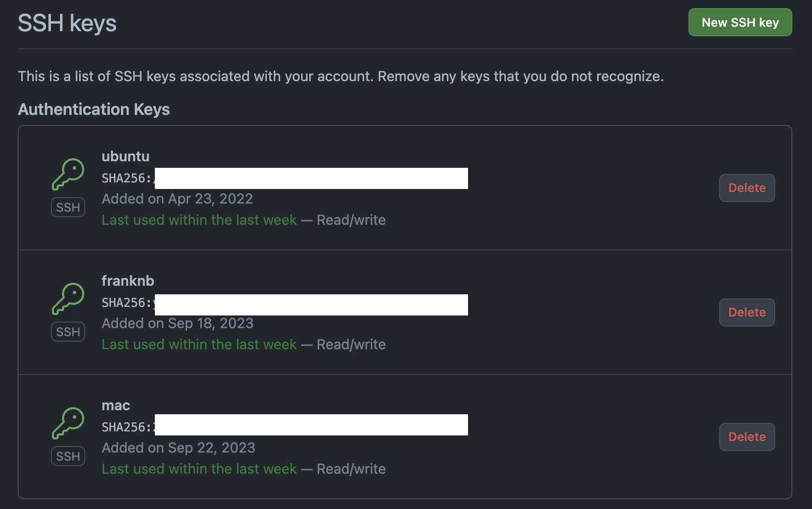Screen dimensions: 812x509
Task: Select the ubuntu key title
Action: (x=126, y=156)
